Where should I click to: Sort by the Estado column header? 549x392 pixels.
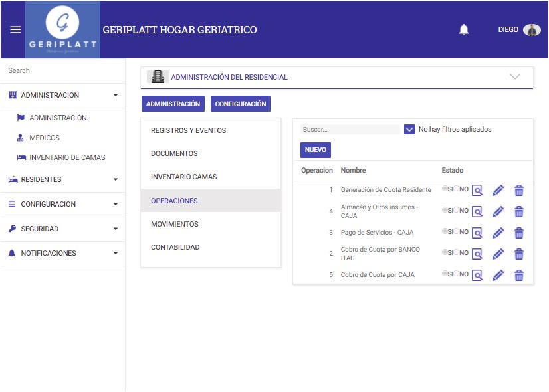pos(453,171)
